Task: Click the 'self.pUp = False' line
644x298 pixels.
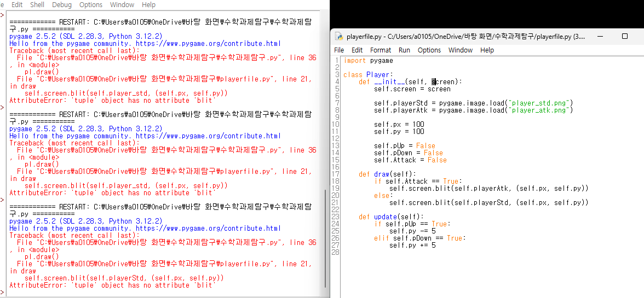Action: 405,145
